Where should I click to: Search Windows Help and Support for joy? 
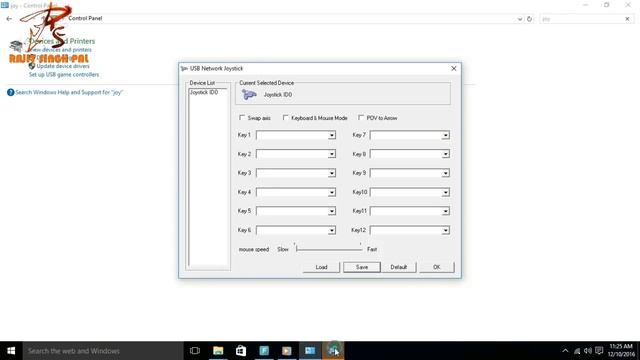pos(69,92)
